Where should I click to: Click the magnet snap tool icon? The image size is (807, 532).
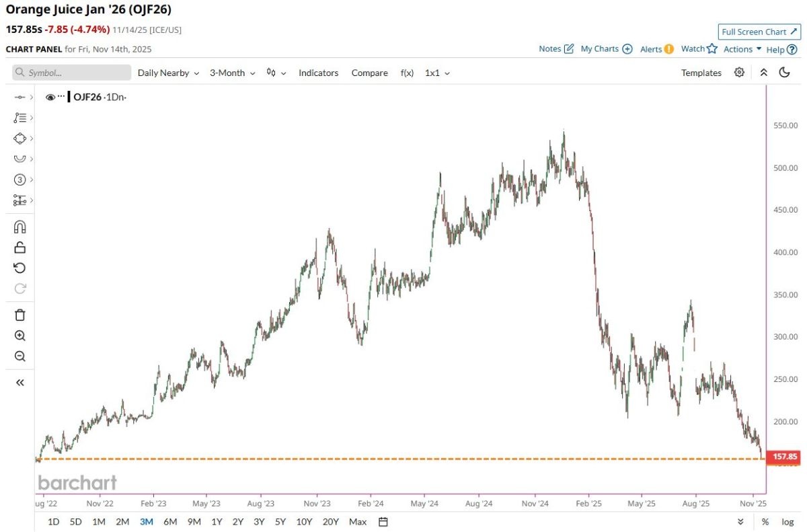click(x=20, y=227)
